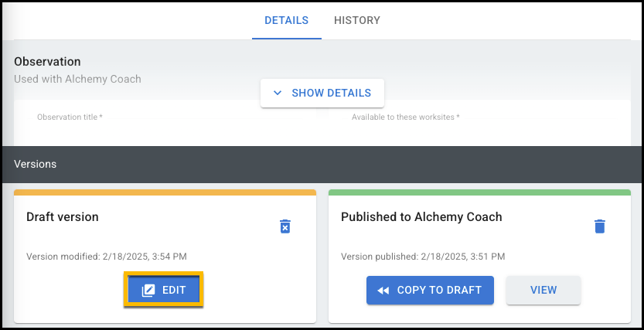Open the draft with the Edit button
The width and height of the screenshot is (644, 330).
coord(163,291)
